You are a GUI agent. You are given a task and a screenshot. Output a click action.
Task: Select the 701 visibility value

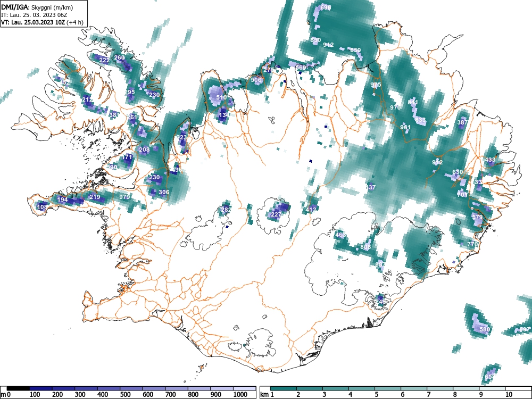point(462,194)
